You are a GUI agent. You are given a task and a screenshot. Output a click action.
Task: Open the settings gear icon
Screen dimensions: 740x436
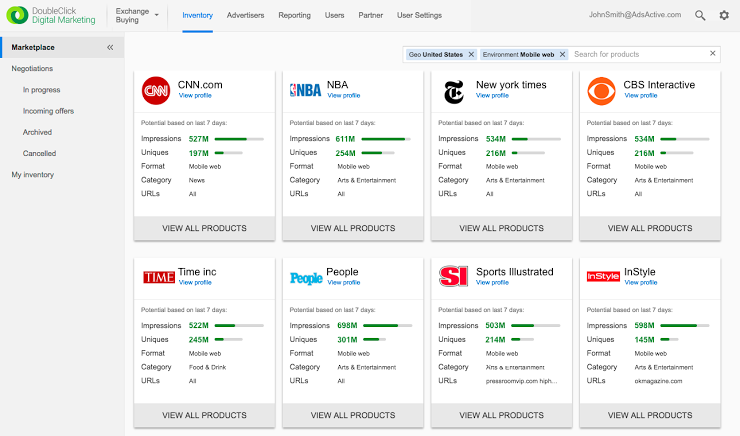(x=724, y=15)
